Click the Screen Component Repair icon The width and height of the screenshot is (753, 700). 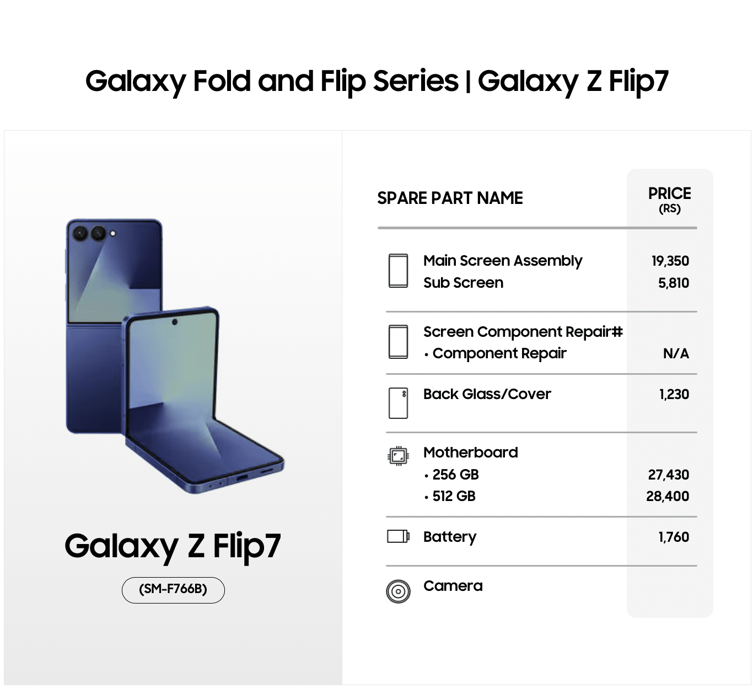tap(398, 342)
